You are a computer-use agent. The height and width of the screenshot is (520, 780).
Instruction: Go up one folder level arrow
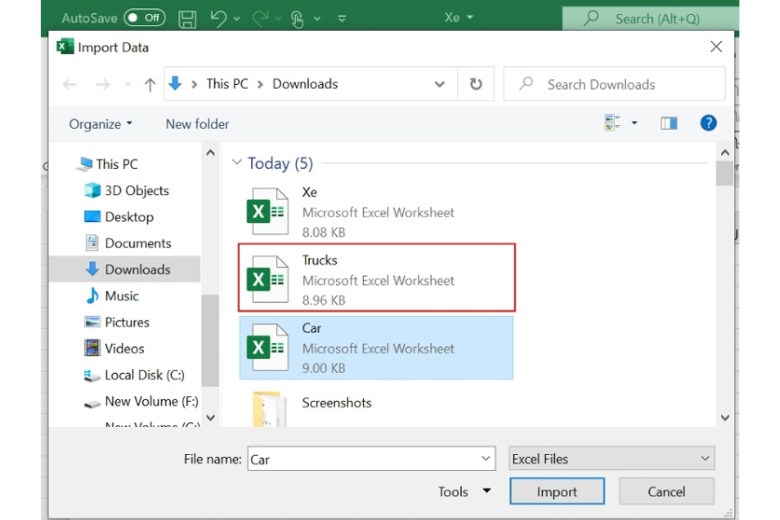[x=150, y=85]
